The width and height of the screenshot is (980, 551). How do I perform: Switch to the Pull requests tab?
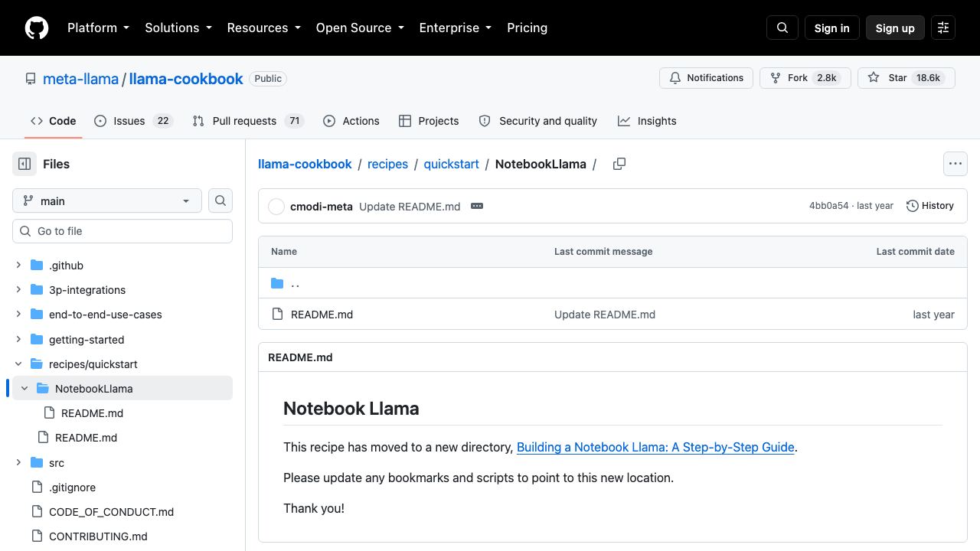[248, 121]
